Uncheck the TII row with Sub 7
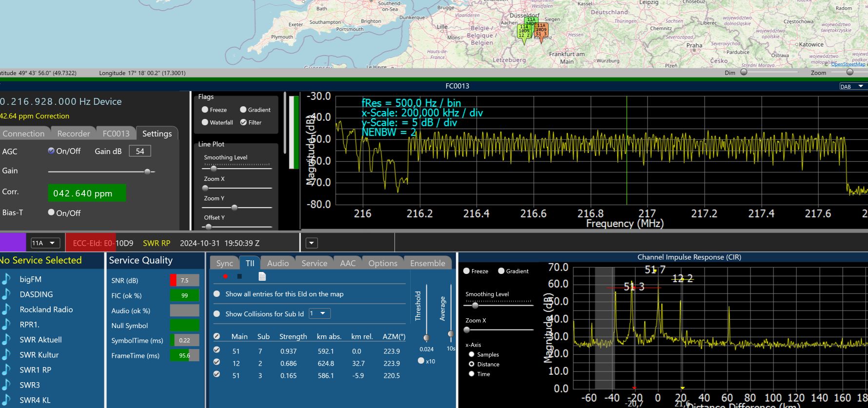Screen dimensions: 868x408 (217, 350)
